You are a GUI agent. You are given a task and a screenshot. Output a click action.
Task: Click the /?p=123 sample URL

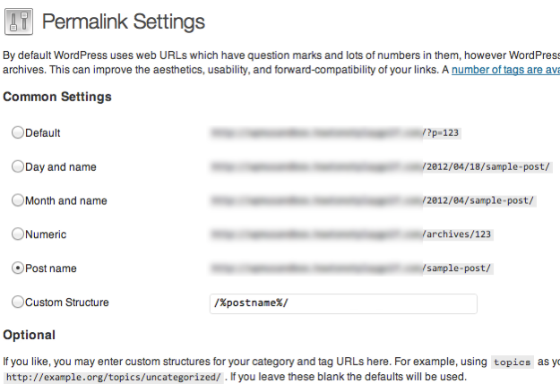[443, 133]
